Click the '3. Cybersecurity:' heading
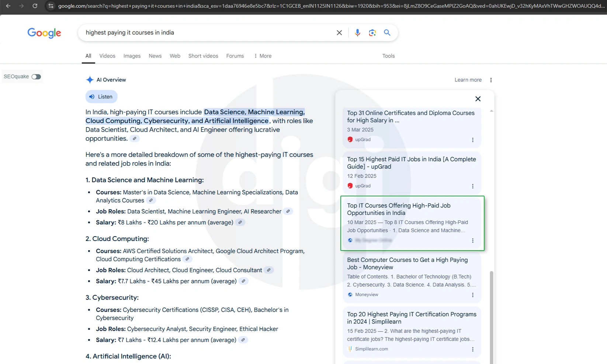 pyautogui.click(x=112, y=298)
